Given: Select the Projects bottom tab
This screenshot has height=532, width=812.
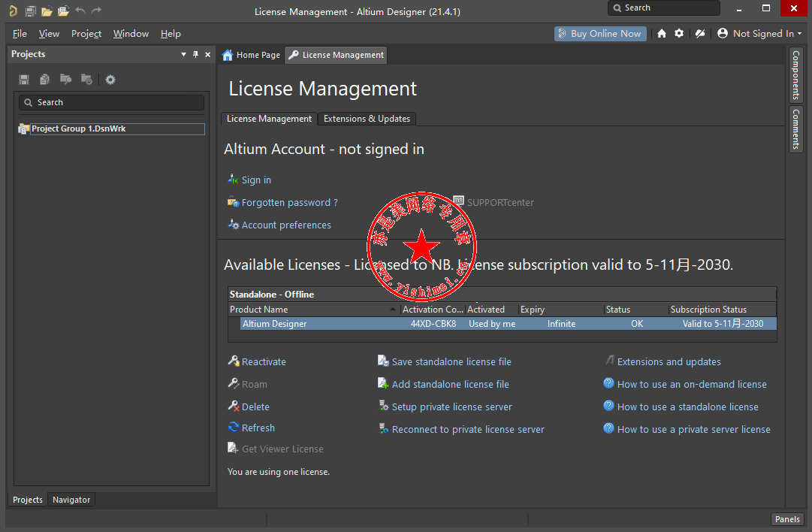Looking at the screenshot, I should pyautogui.click(x=28, y=500).
